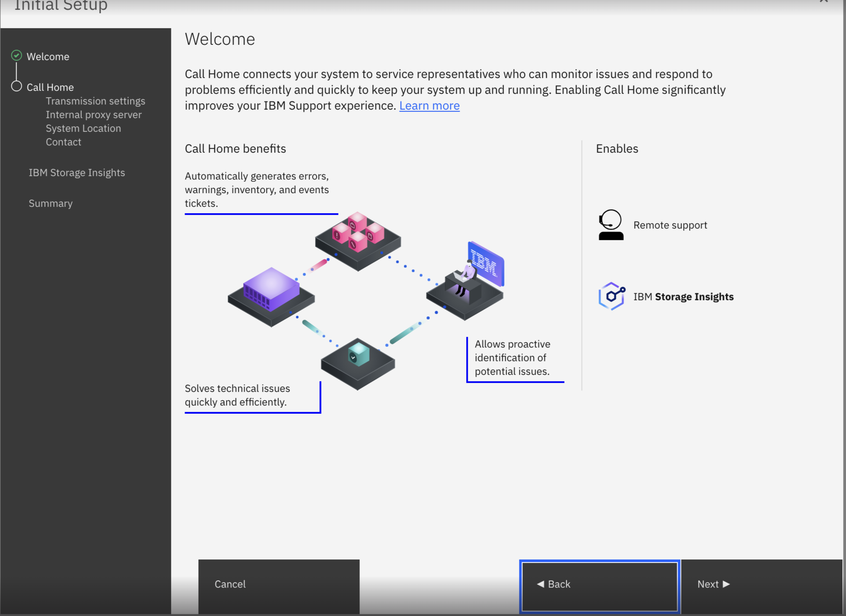Image resolution: width=846 pixels, height=616 pixels.
Task: Click the 'Allows proactive identification' caption
Action: pyautogui.click(x=513, y=357)
